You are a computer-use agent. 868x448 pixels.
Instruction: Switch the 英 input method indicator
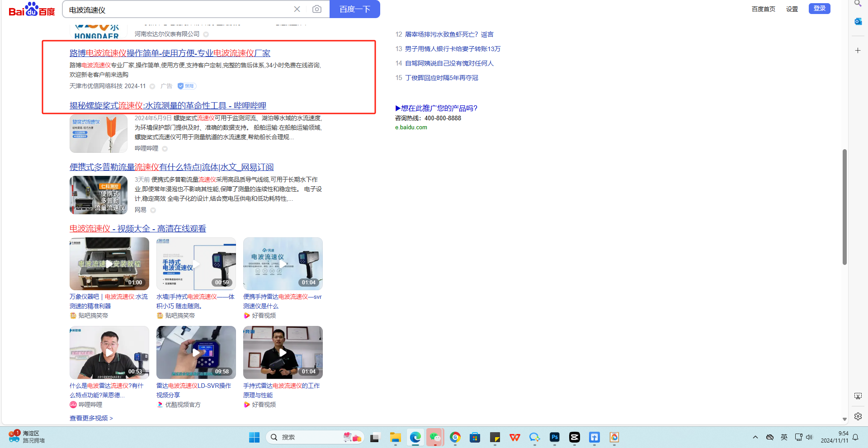784,437
